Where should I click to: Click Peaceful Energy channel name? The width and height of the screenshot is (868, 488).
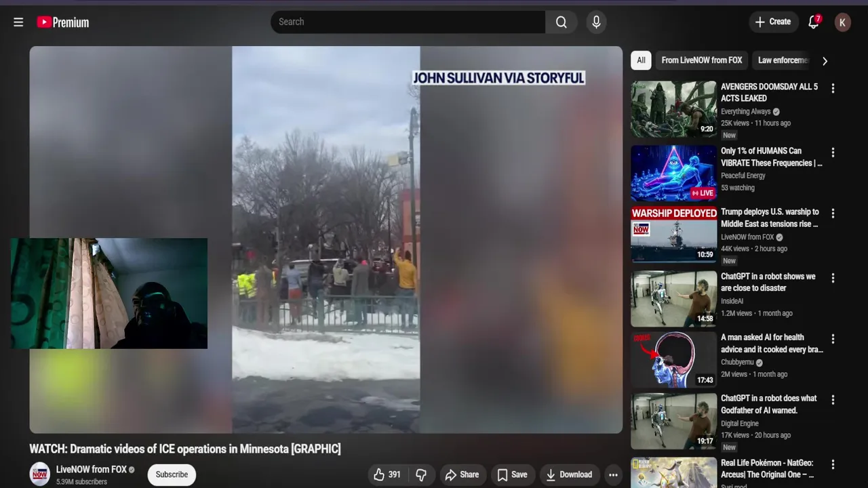[743, 176]
